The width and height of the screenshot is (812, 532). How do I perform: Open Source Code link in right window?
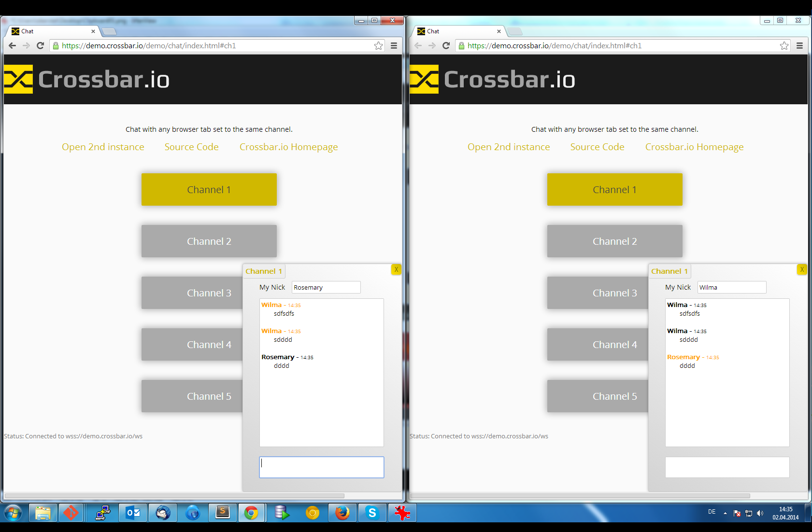598,147
